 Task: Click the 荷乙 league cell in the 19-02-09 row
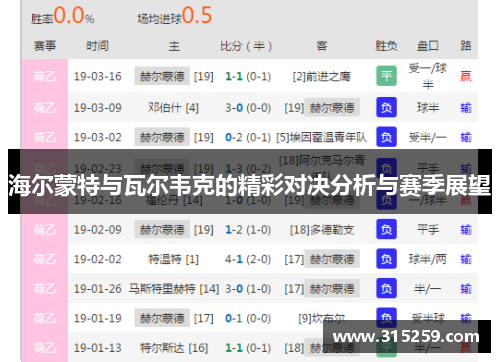click(45, 230)
